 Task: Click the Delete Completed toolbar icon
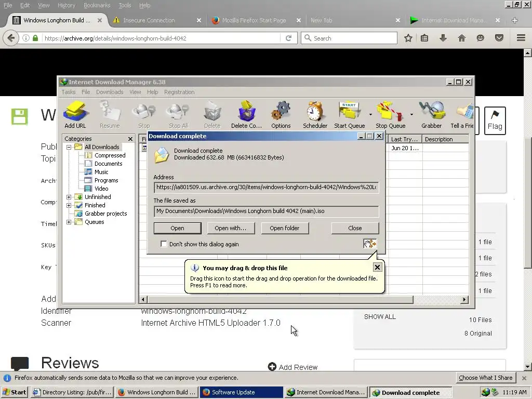[246, 114]
